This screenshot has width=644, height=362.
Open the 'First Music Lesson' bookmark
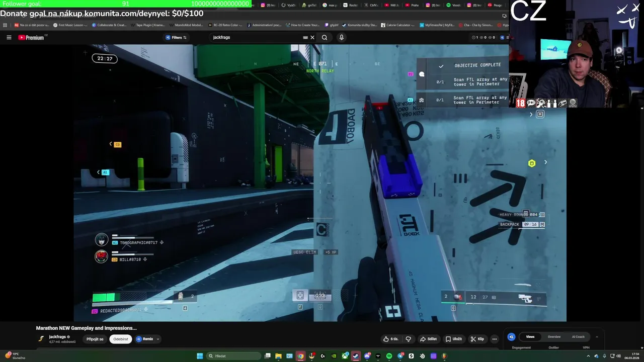point(70,25)
